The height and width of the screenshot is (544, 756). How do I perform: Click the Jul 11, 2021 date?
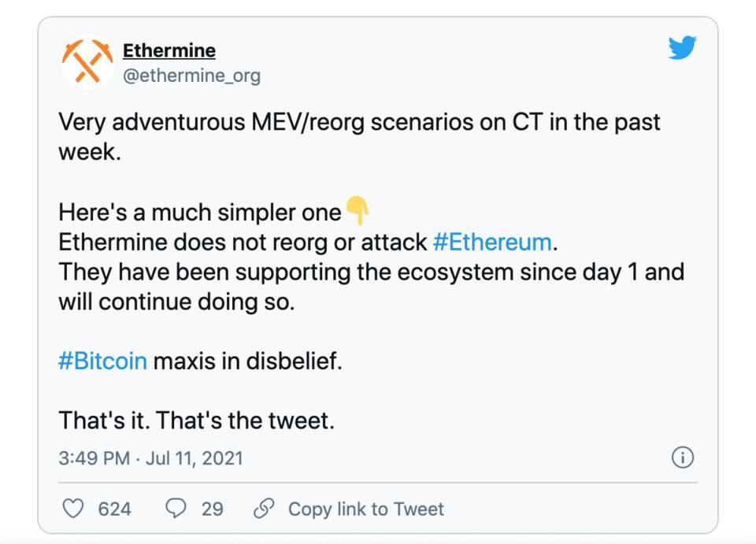click(x=195, y=458)
